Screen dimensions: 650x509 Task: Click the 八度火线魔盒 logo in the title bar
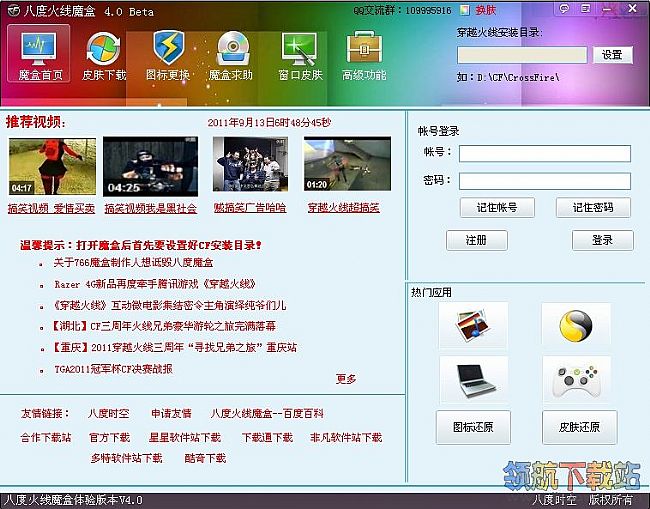pyautogui.click(x=14, y=10)
